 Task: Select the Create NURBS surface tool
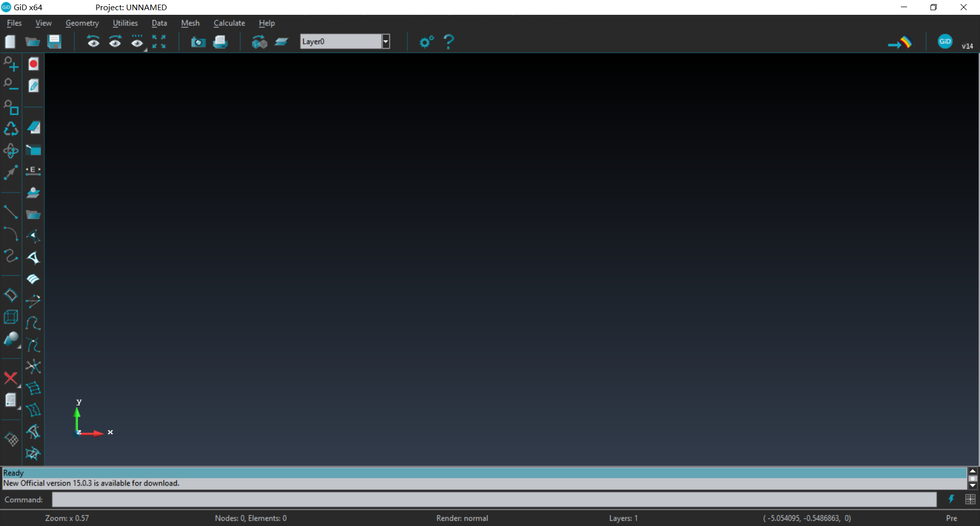[x=11, y=295]
